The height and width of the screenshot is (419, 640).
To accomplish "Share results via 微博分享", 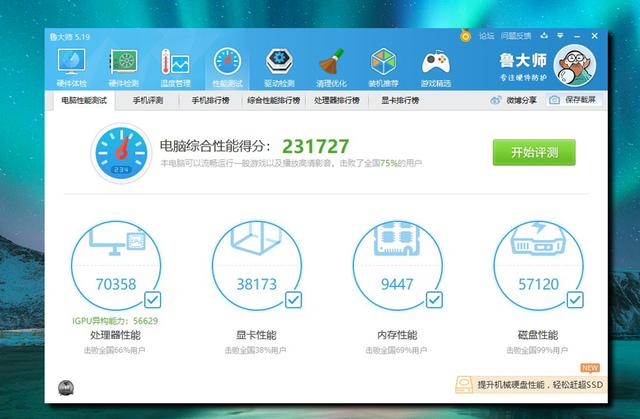I will point(513,100).
